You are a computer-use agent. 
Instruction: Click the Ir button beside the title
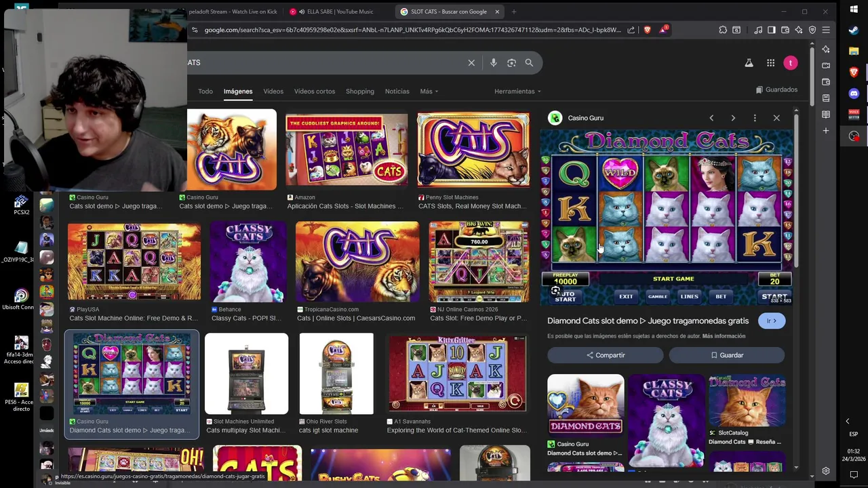(x=772, y=321)
